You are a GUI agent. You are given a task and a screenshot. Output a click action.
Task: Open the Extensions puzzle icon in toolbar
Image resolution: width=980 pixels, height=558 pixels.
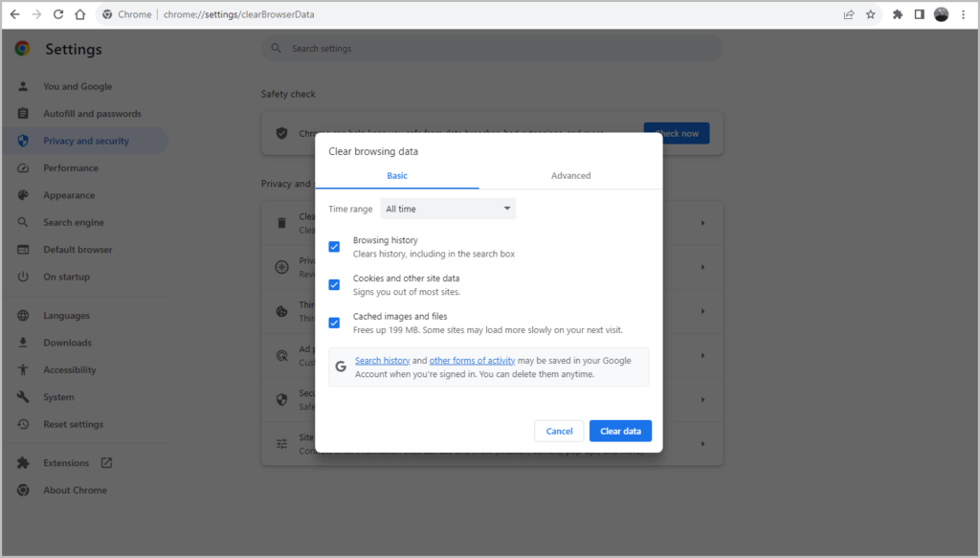898,14
